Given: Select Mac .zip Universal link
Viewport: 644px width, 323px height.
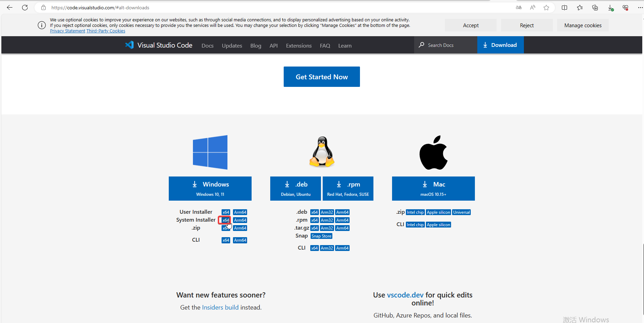Looking at the screenshot, I should (461, 212).
